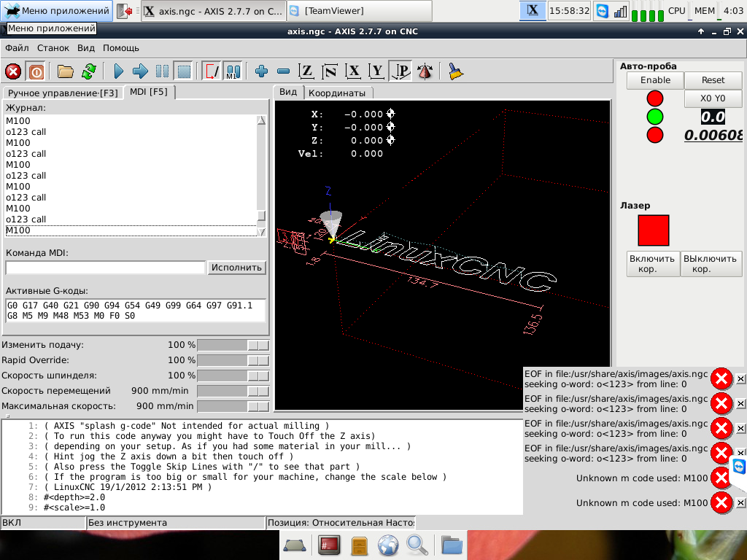Open web browser globe in dock
The height and width of the screenshot is (560, 747).
click(388, 545)
